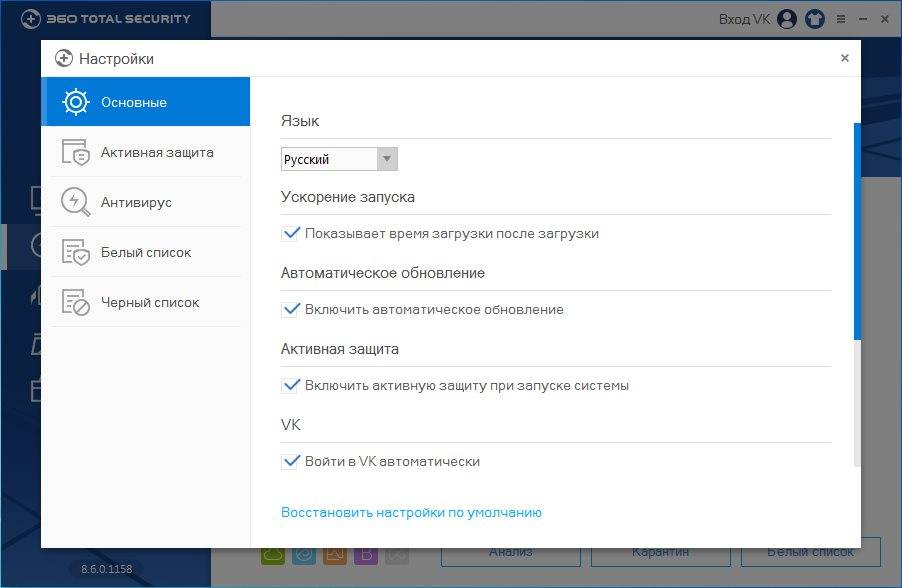Click the shield window icon for Активная защита
The height and width of the screenshot is (588, 902).
tap(76, 152)
